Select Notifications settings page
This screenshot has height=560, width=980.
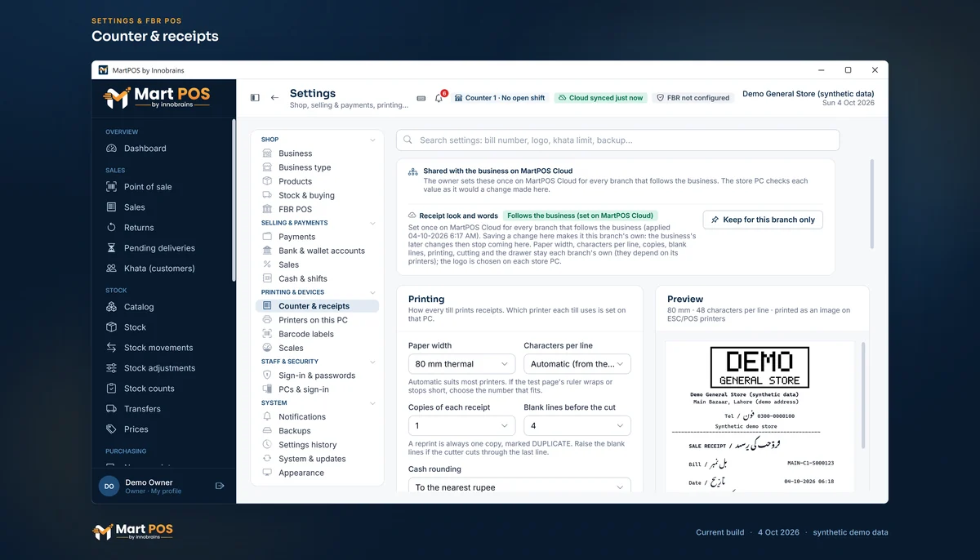coord(317,417)
